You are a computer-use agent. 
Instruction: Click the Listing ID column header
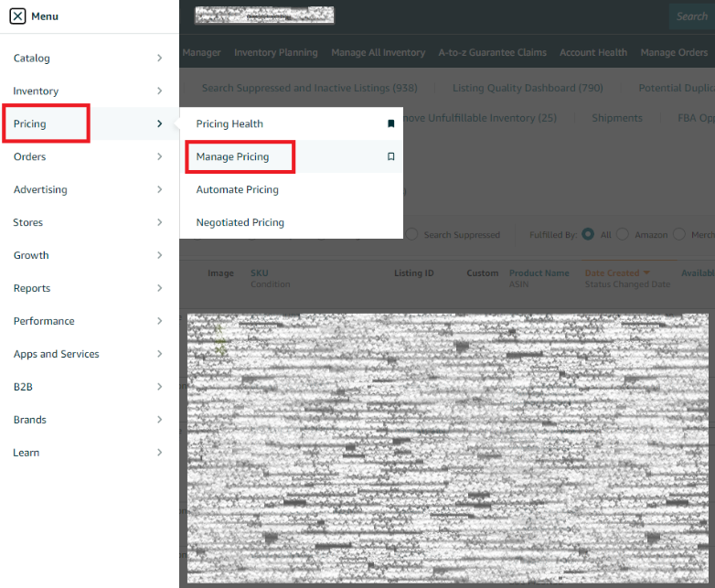pyautogui.click(x=413, y=273)
